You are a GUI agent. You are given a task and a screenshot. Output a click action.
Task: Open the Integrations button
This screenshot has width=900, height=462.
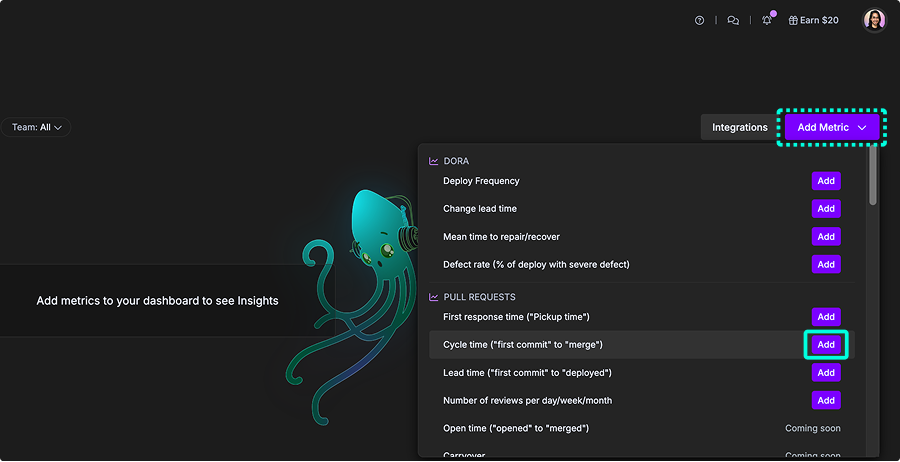click(x=739, y=127)
